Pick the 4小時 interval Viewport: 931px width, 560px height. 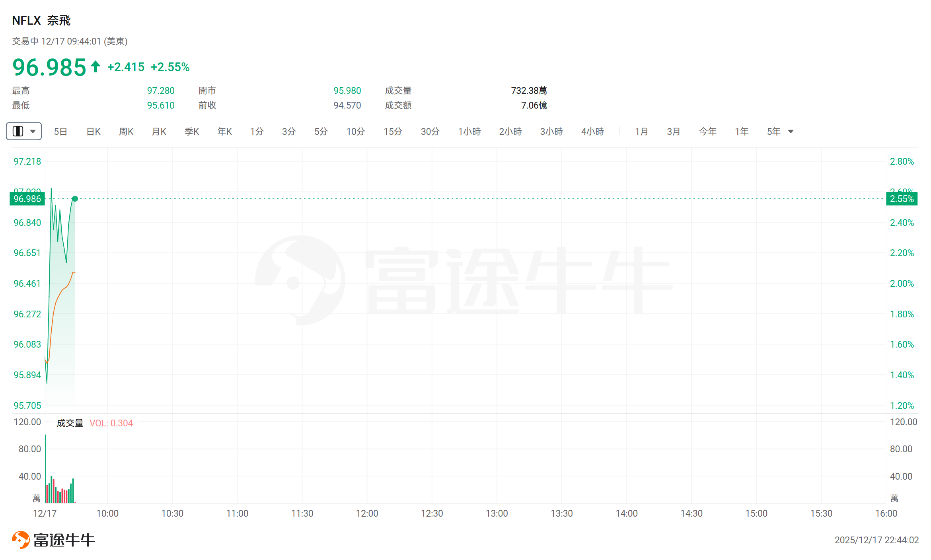[592, 131]
